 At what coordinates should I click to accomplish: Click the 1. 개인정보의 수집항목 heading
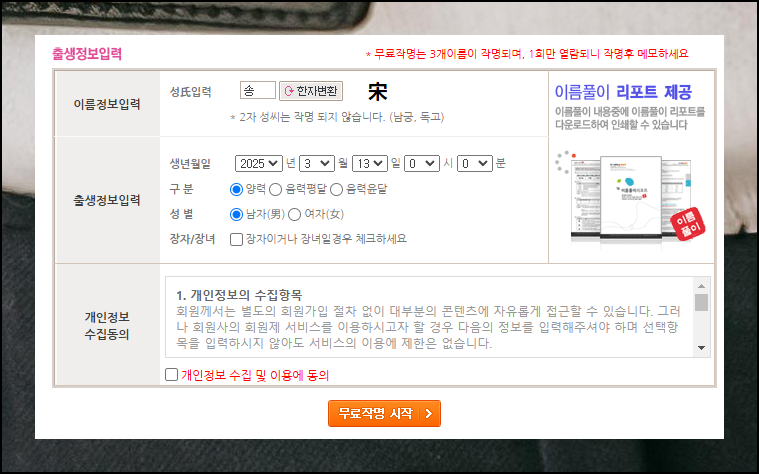(x=239, y=295)
